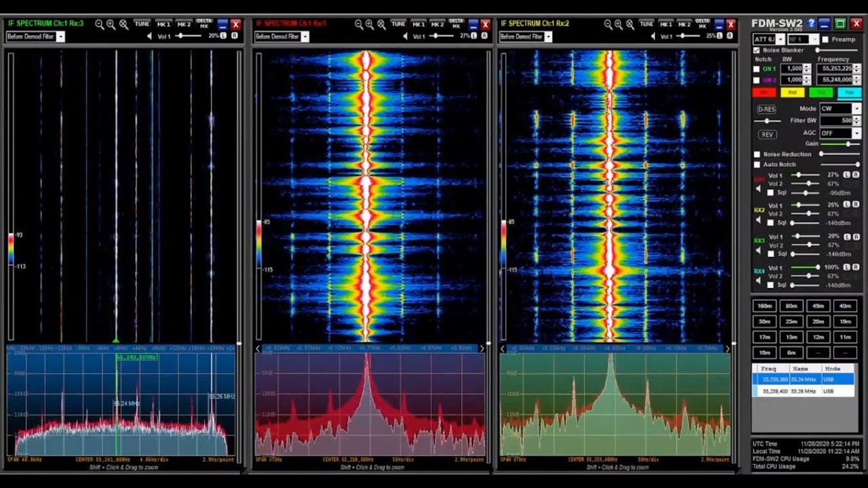Click L channel button for RX3 Vol 1
The width and height of the screenshot is (868, 488).
(848, 237)
